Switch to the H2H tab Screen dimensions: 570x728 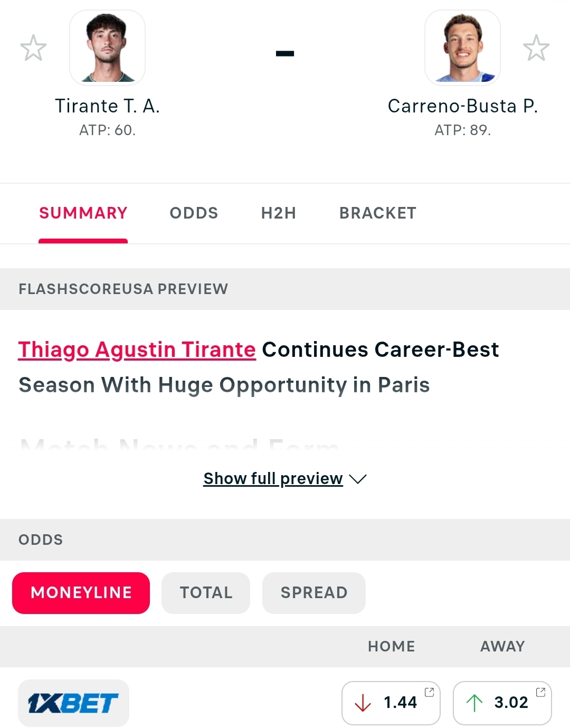(279, 213)
